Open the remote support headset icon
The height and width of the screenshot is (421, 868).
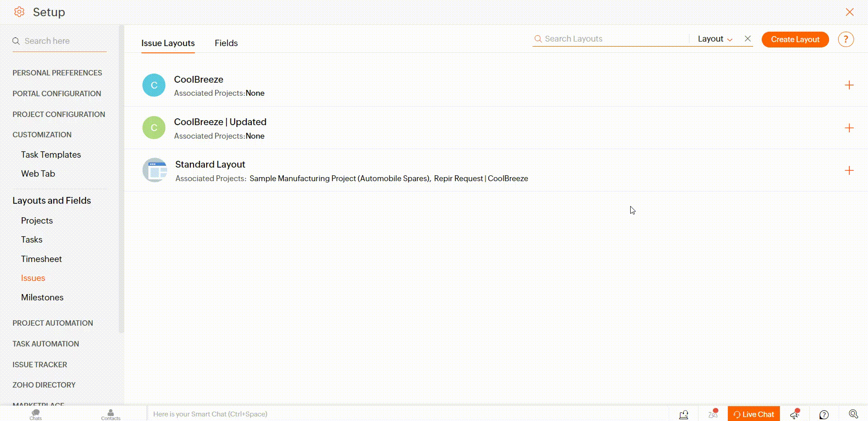coord(684,414)
